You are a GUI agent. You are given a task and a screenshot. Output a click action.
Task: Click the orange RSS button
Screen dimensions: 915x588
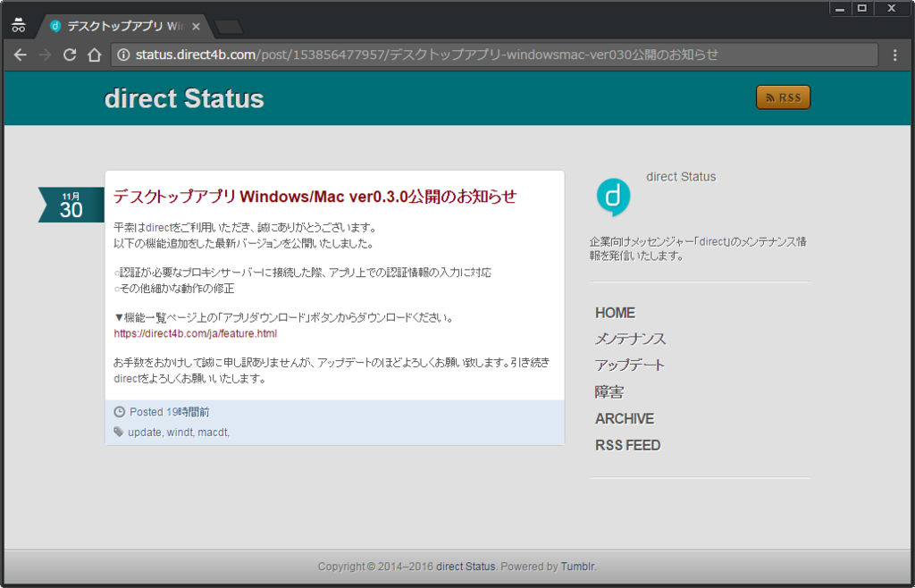(783, 97)
